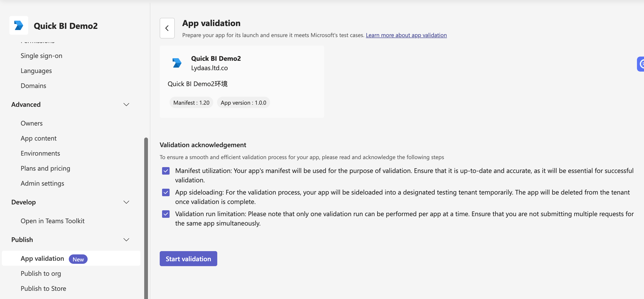Click the back arrow button
Viewport: 644px width, 299px height.
click(167, 28)
